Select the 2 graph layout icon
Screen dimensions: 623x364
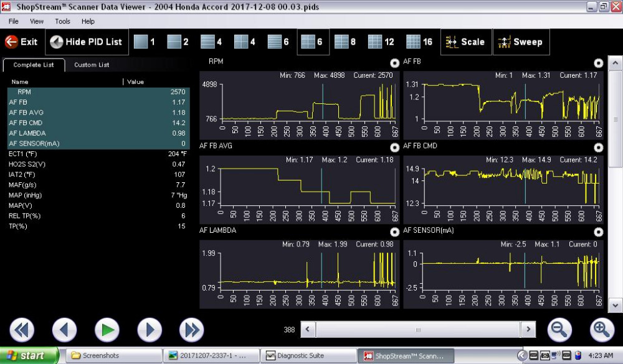pos(174,42)
